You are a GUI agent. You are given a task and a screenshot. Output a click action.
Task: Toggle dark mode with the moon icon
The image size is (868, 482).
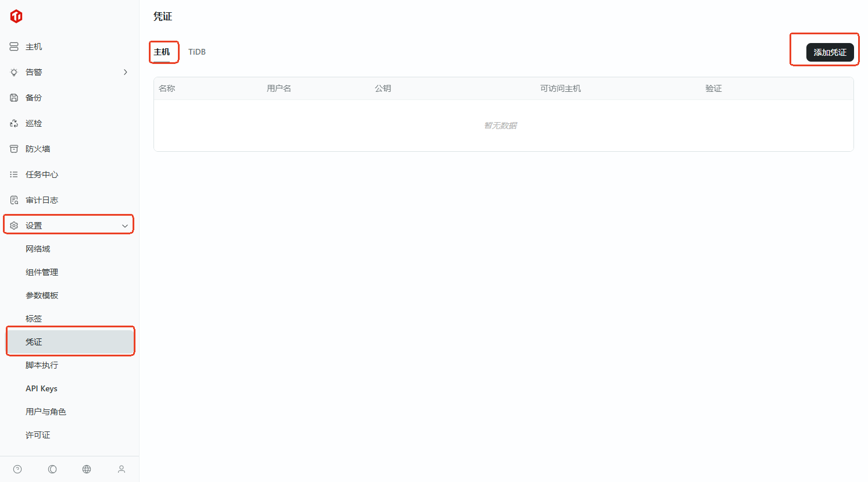point(52,469)
